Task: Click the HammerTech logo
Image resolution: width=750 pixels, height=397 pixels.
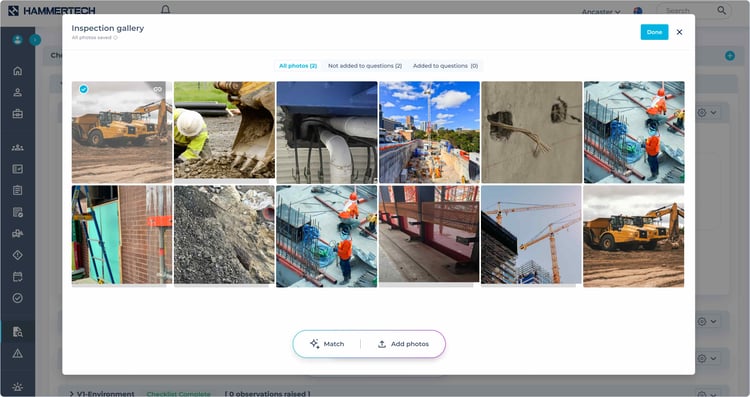Action: [x=52, y=11]
